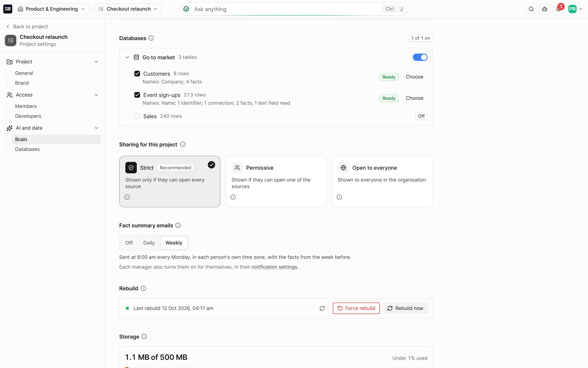The width and height of the screenshot is (588, 368).
Task: Click the Checkout relaunch project icon in sidebar
Action: [x=11, y=40]
